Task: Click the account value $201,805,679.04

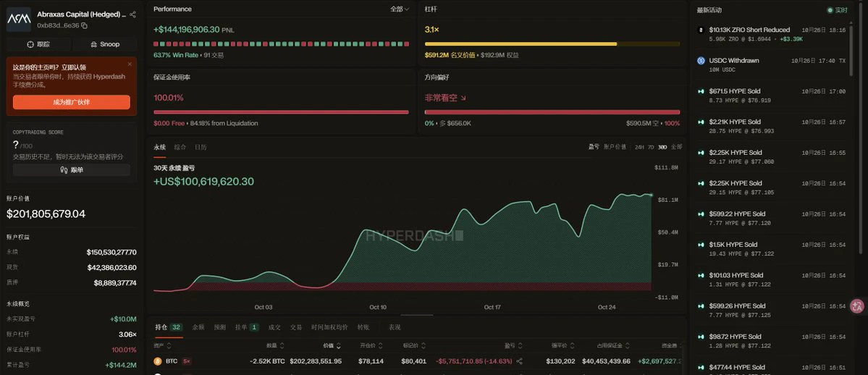Action: tap(46, 214)
